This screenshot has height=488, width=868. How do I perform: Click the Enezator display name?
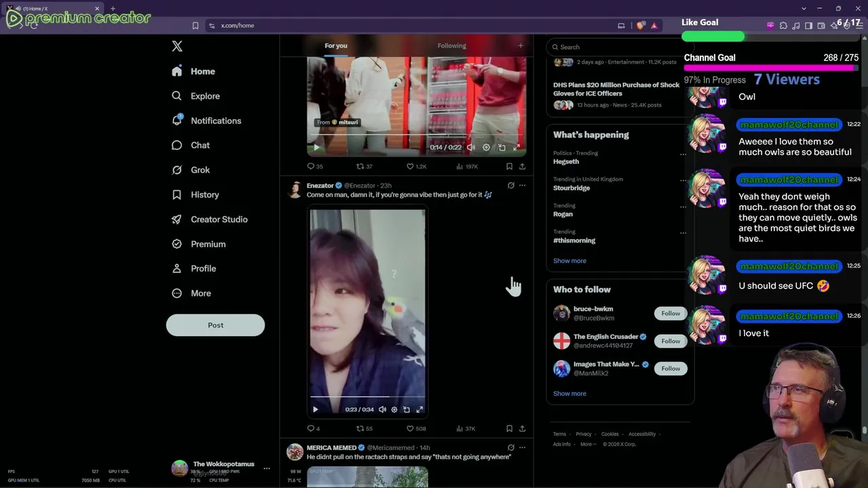[320, 186]
